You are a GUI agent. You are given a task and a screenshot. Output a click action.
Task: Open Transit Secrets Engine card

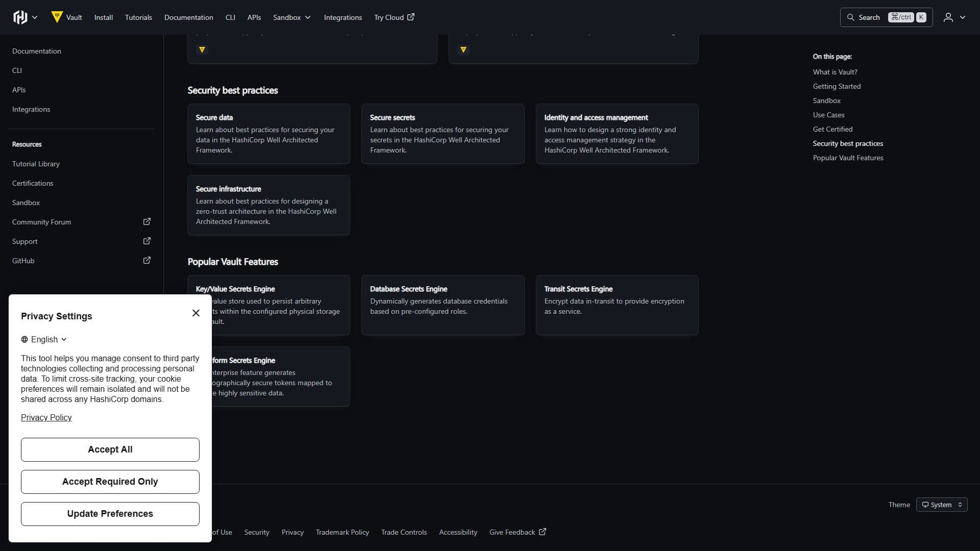(x=617, y=305)
